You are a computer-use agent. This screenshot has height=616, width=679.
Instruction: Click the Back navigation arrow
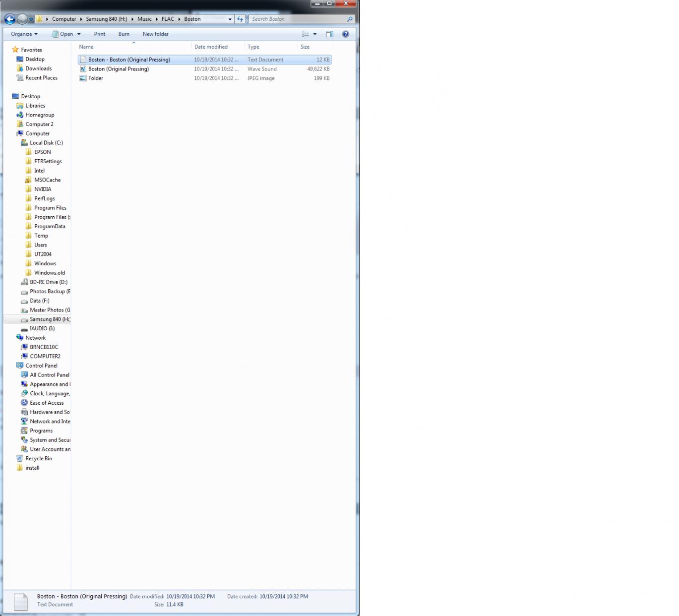9,19
